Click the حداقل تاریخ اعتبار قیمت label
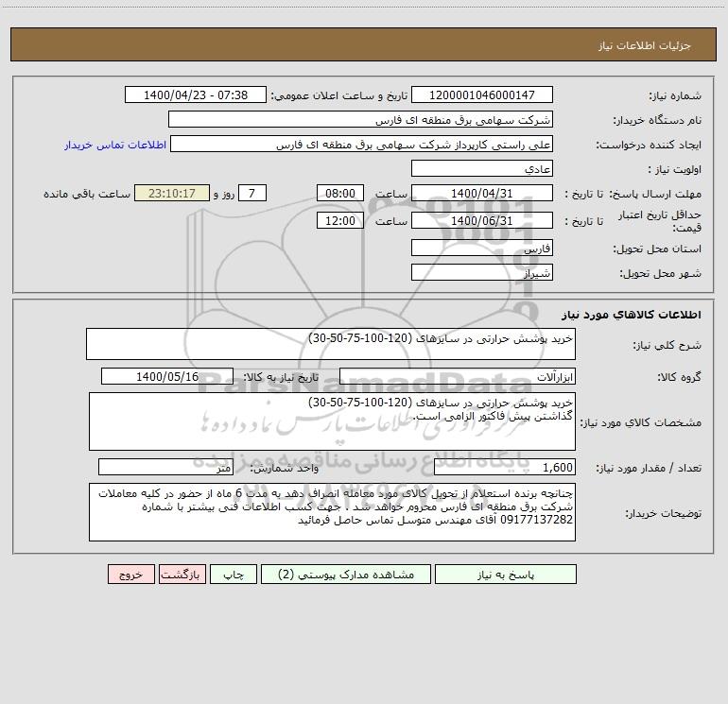Viewport: 728px width, 704px height. tap(660, 221)
